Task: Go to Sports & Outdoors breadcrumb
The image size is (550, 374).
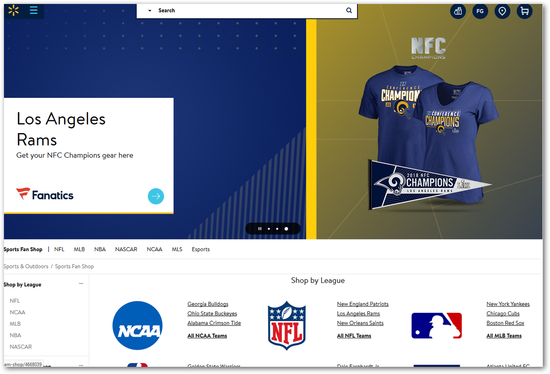Action: tap(26, 266)
